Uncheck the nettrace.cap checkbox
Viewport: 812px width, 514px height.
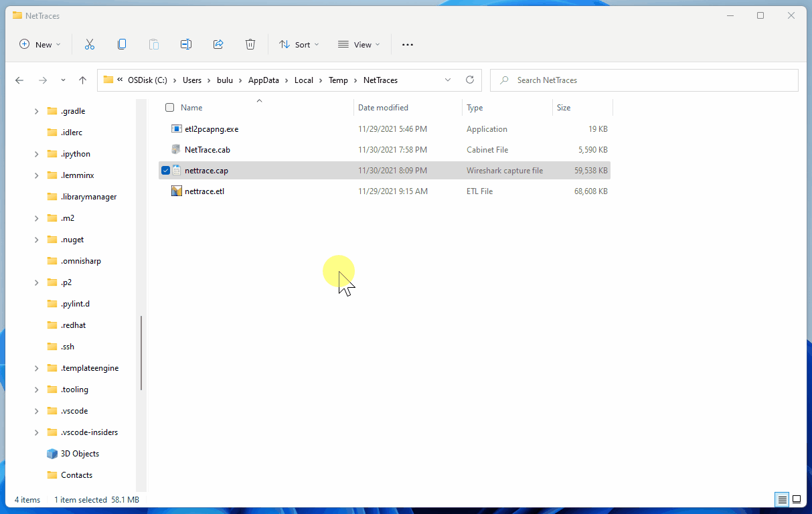166,171
